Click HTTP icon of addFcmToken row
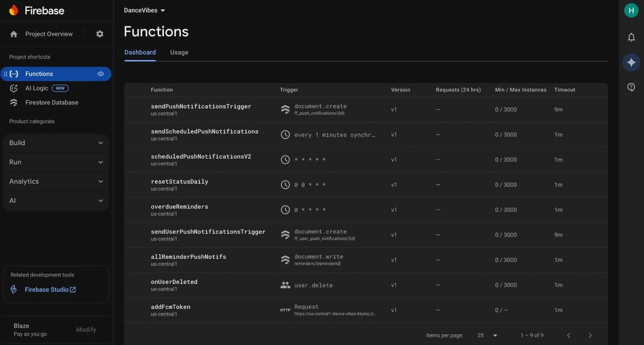Viewport: 644px width, 345px height. tap(285, 310)
